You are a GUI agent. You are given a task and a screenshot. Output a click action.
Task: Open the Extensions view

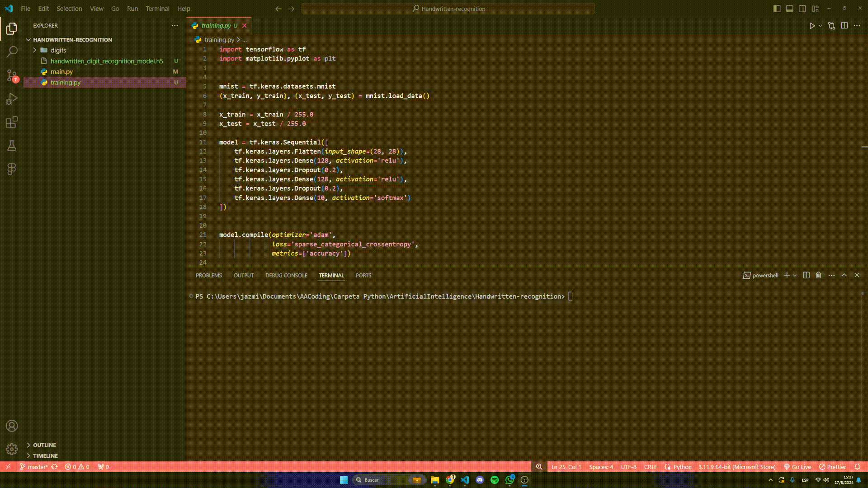point(12,122)
